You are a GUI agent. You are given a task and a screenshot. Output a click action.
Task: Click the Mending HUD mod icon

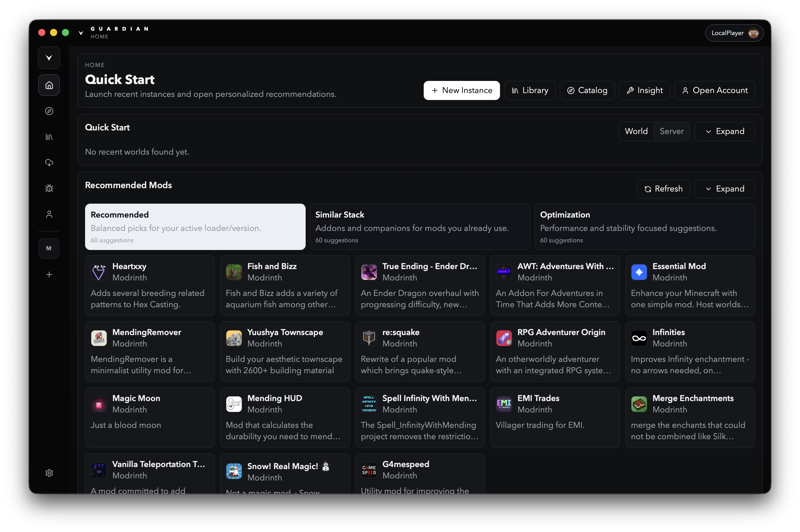[x=234, y=404]
